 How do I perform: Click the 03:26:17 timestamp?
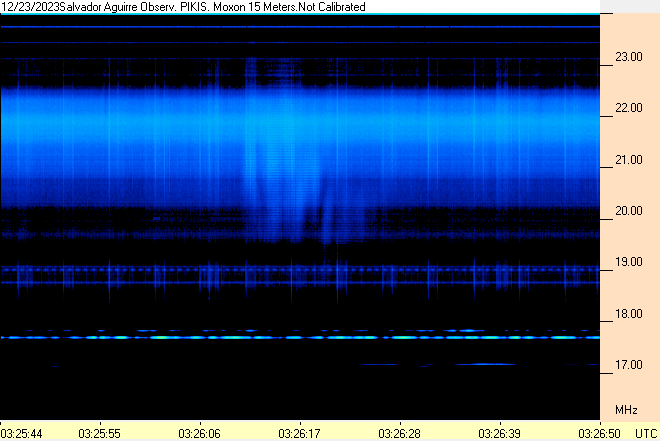tap(299, 433)
